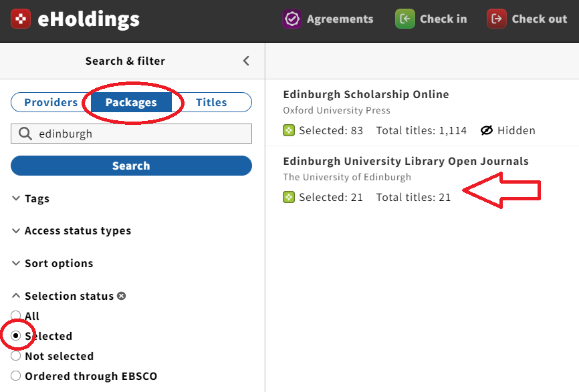Open Edinburgh Scholarship Online package
Viewport: 579px width, 392px height.
tap(366, 94)
